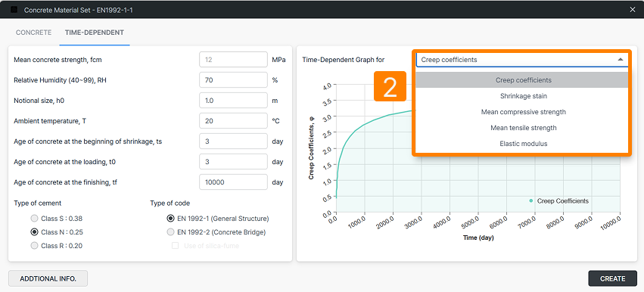Choose Elastic modulus from the list

[523, 144]
